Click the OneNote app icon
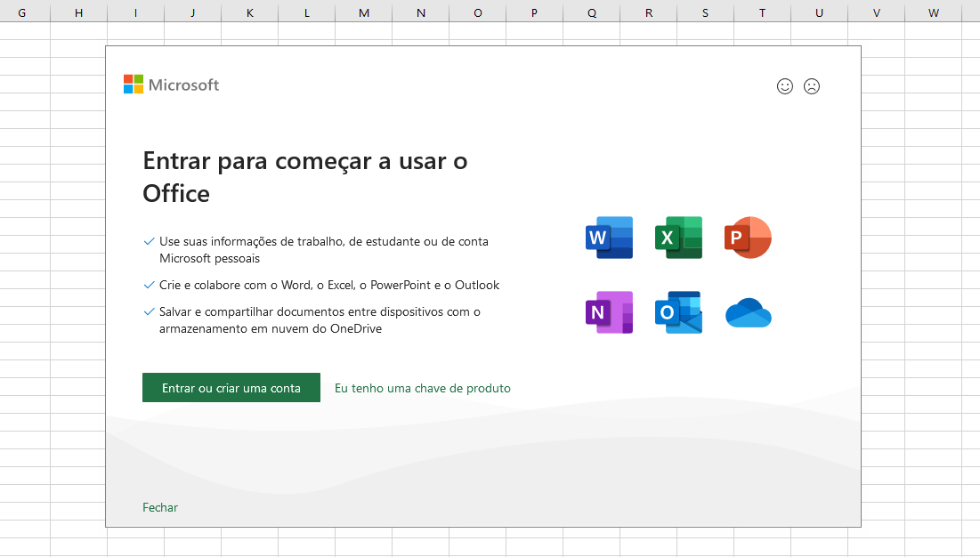 [610, 312]
